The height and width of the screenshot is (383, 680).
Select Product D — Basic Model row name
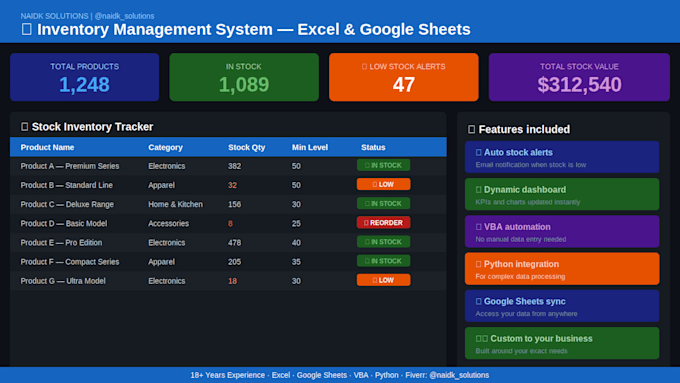click(64, 223)
